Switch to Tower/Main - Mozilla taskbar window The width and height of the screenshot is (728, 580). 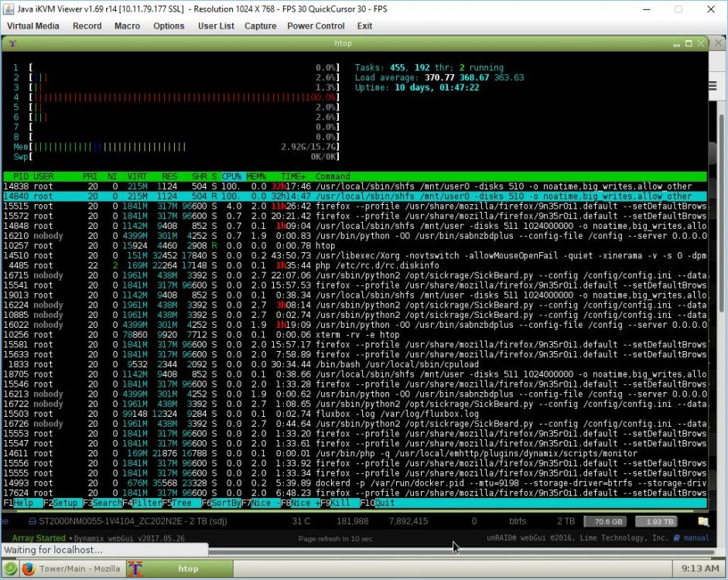[73, 568]
